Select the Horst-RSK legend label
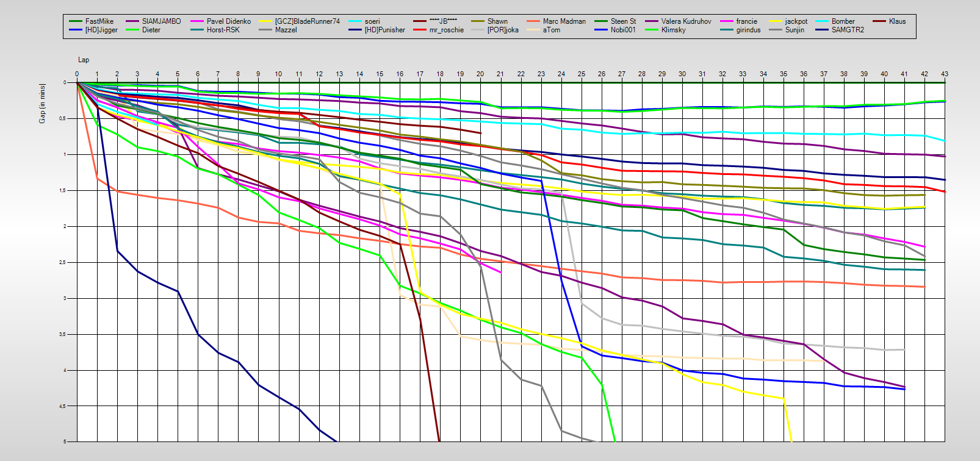Image resolution: width=980 pixels, height=461 pixels. 223,30
